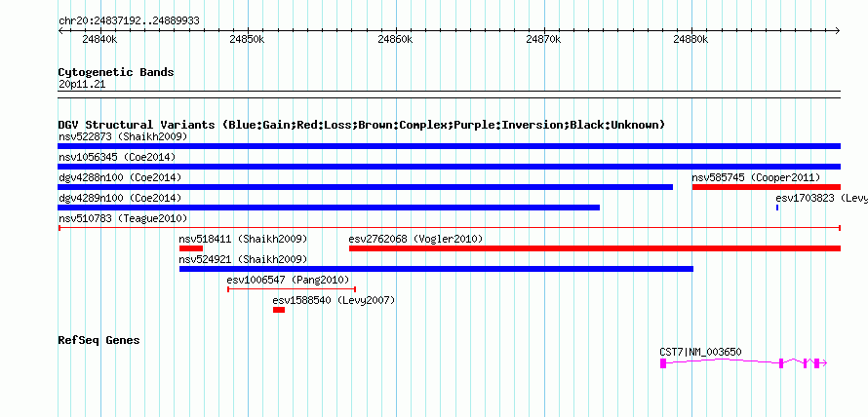The image size is (868, 417).
Task: Click the 24840k ruler label
Action: click(99, 39)
